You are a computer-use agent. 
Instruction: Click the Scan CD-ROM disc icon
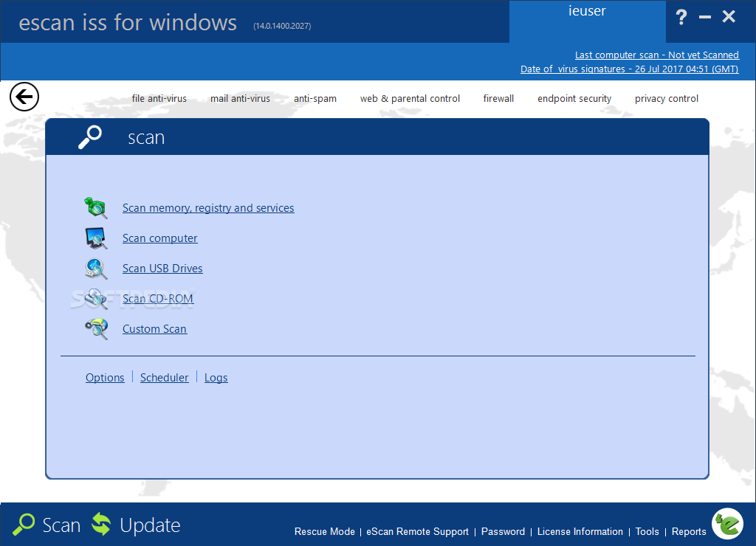95,299
